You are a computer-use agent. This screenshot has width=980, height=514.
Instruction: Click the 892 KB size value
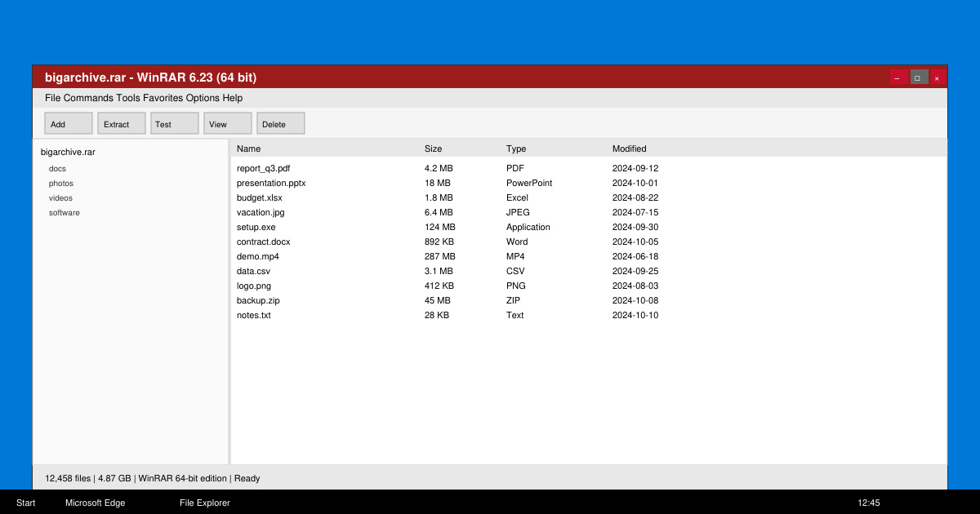[439, 241]
